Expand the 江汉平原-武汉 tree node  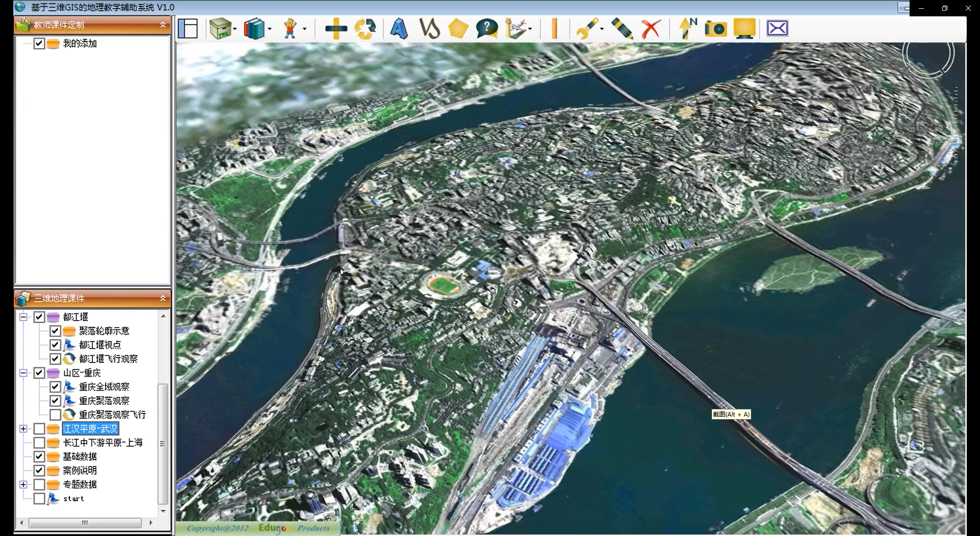point(23,429)
